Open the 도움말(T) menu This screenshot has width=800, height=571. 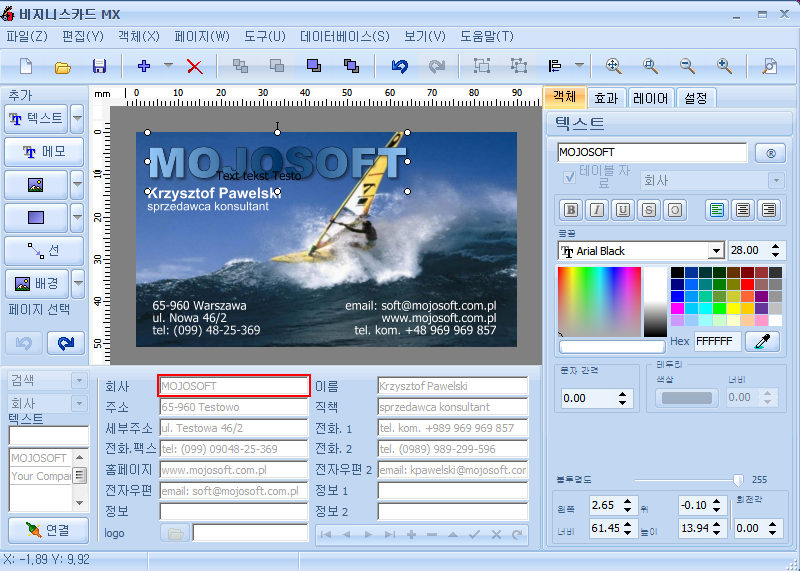coord(487,37)
